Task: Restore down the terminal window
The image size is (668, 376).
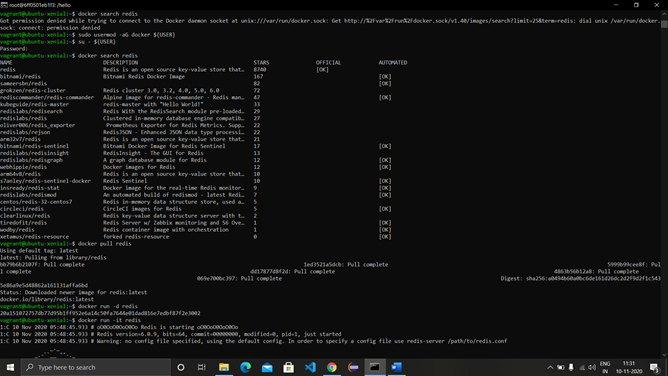Action: [636, 5]
